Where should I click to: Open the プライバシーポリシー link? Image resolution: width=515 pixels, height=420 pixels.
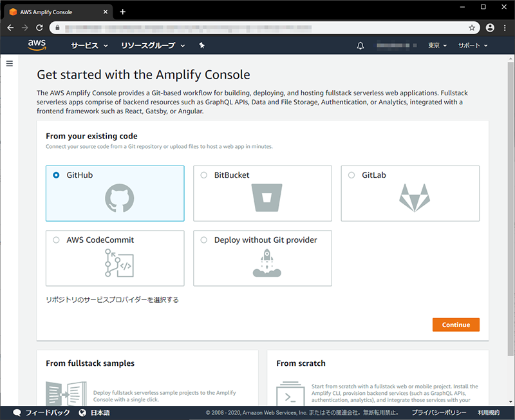[x=439, y=413]
